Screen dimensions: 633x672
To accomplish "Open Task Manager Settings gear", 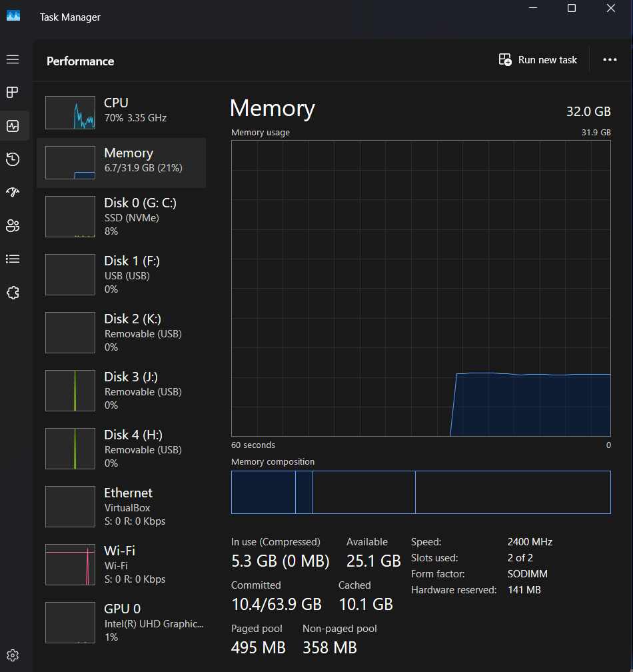I will 13,655.
